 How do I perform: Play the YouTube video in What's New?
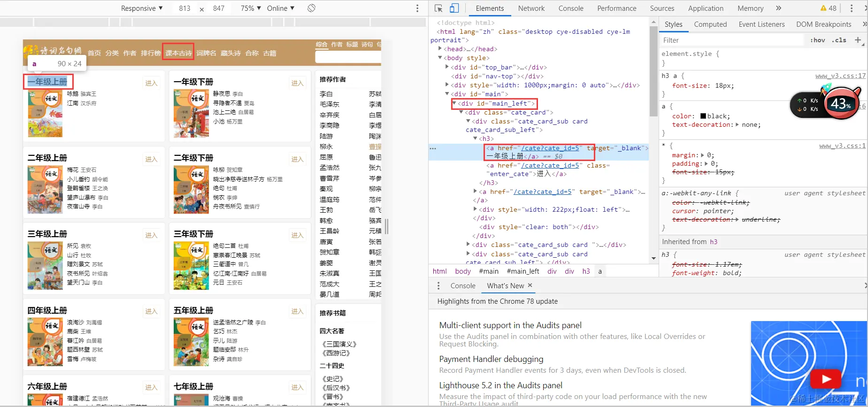tap(825, 379)
